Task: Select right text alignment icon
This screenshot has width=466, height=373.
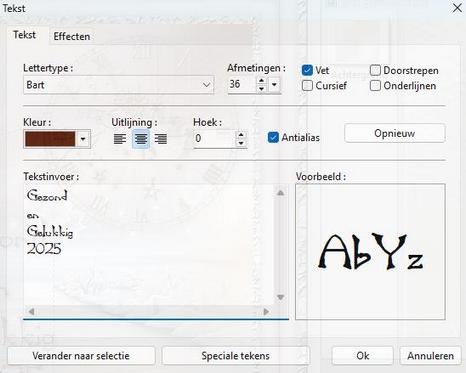Action: tap(161, 139)
